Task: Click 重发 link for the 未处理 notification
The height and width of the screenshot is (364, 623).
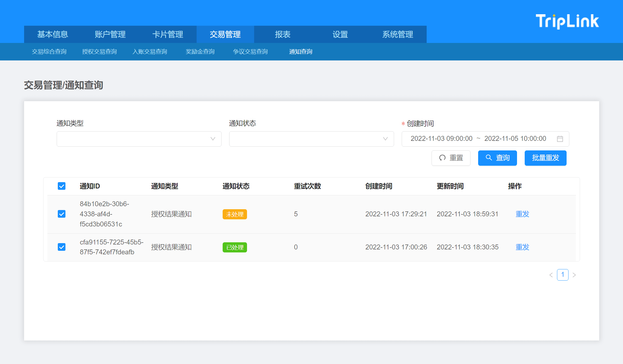Action: (522, 214)
